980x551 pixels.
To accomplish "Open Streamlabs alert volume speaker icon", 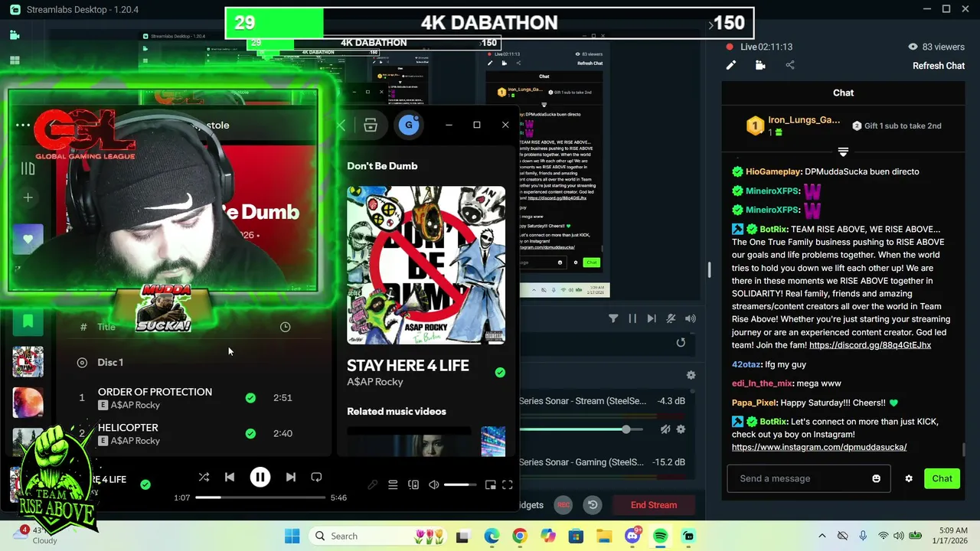I will tap(691, 318).
